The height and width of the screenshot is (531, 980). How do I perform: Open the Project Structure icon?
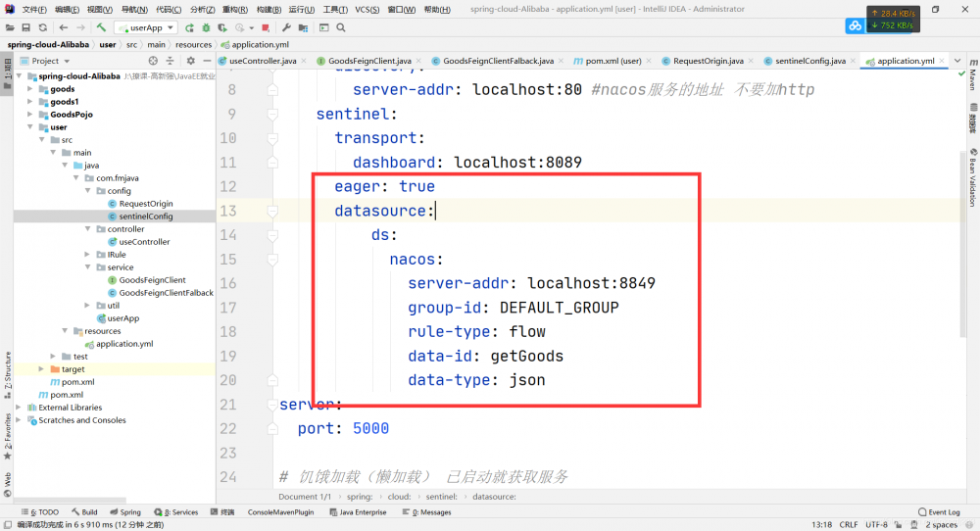click(303, 27)
